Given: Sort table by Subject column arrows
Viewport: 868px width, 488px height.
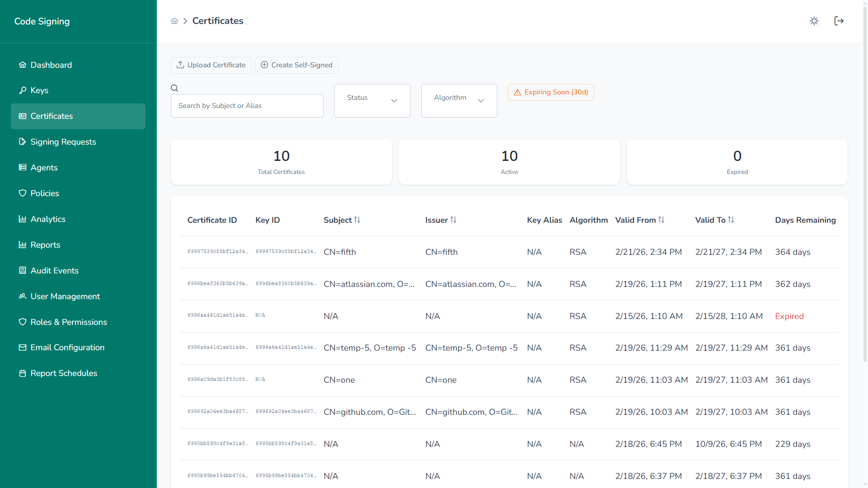Looking at the screenshot, I should click(357, 220).
